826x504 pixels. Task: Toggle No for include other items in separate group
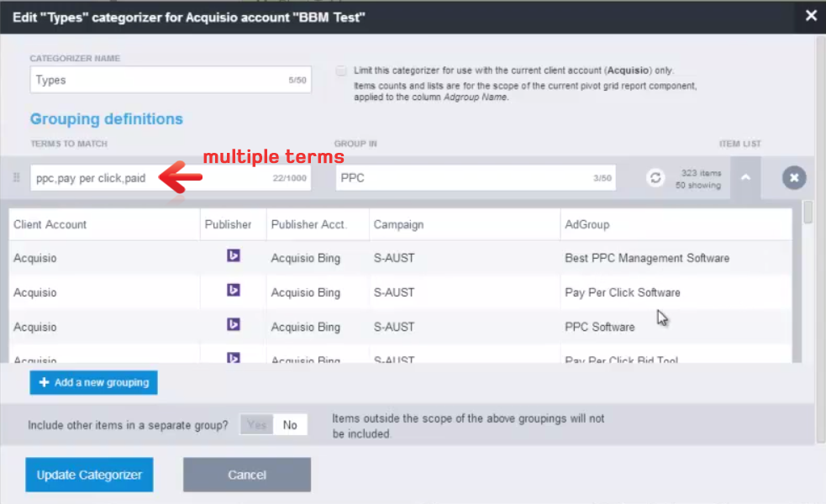[x=290, y=424]
